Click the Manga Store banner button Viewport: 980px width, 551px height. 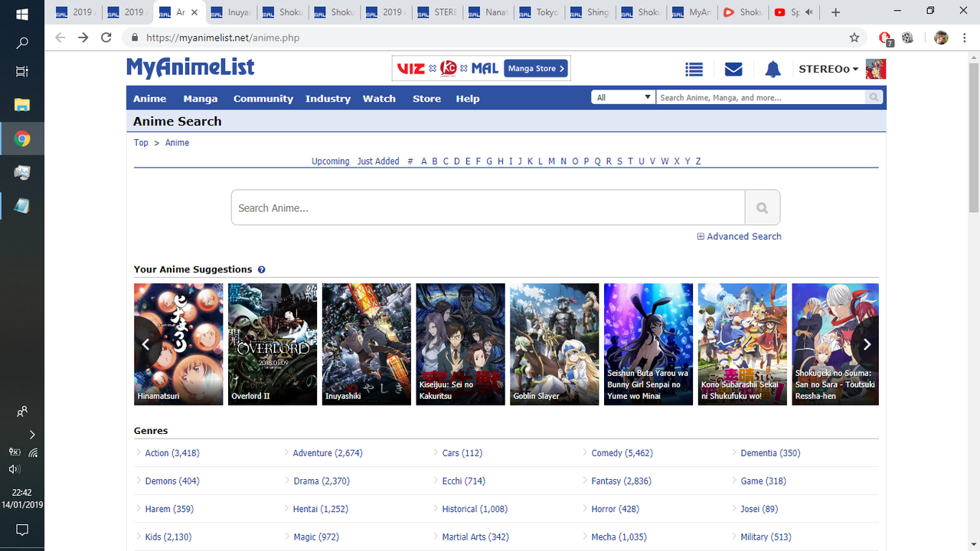pyautogui.click(x=536, y=68)
